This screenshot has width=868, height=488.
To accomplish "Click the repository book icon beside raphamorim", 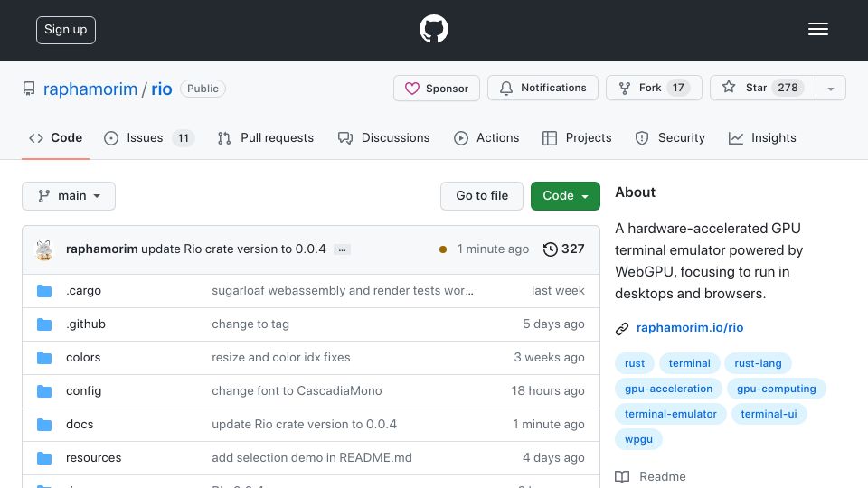I will (x=29, y=89).
